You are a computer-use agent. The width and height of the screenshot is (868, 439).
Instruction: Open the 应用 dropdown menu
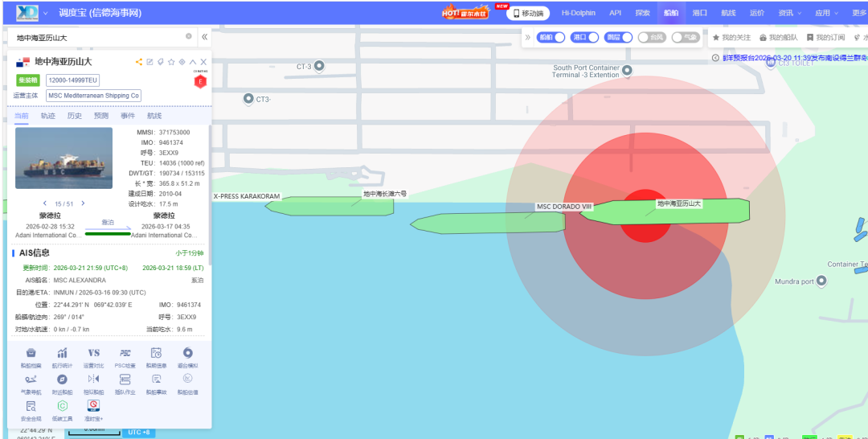[826, 13]
